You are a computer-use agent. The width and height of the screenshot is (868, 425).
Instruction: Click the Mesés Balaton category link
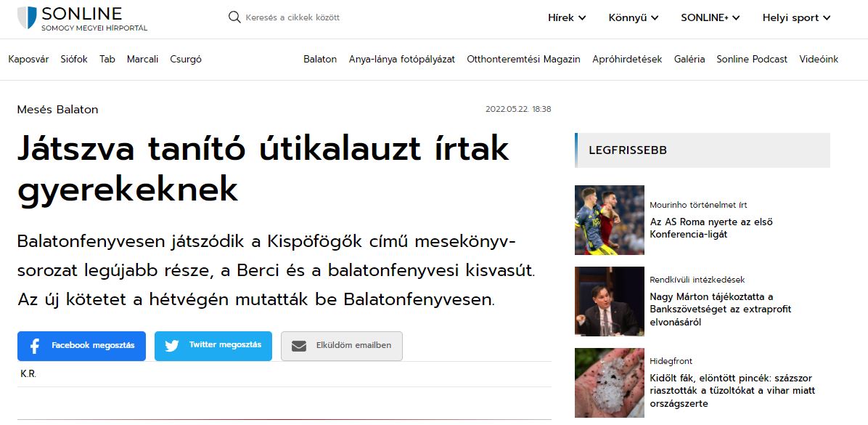[57, 110]
